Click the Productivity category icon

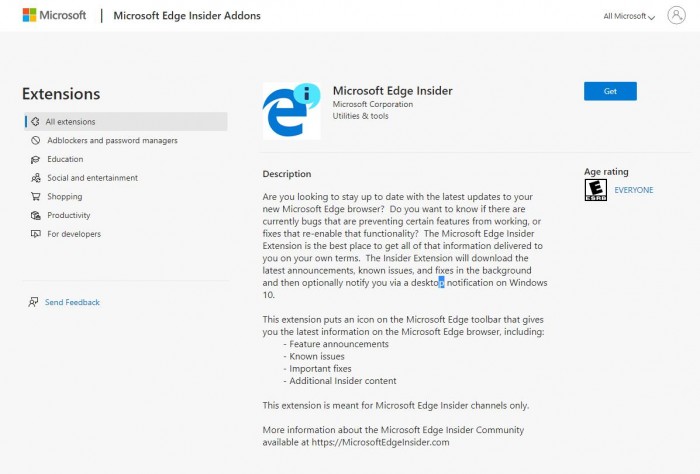pyautogui.click(x=35, y=215)
